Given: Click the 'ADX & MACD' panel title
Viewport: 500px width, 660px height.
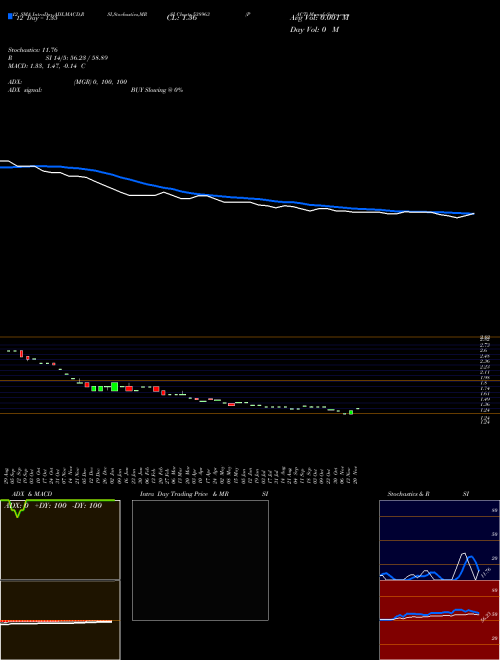Looking at the screenshot, I should point(32,494).
